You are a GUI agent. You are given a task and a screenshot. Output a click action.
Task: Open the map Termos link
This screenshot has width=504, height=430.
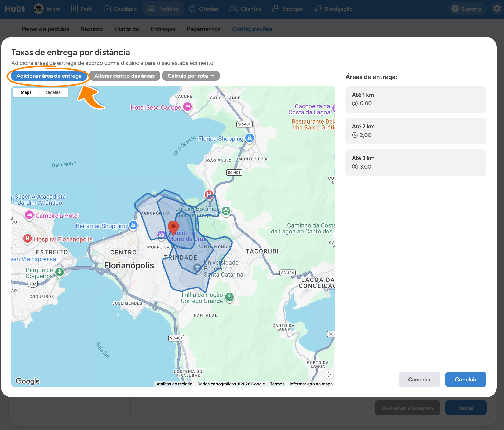(x=277, y=384)
